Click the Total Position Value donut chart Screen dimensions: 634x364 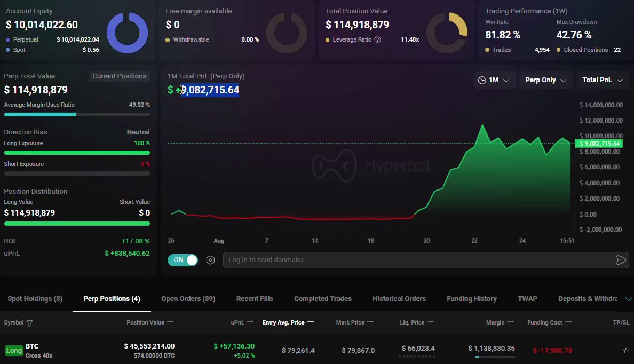point(447,33)
